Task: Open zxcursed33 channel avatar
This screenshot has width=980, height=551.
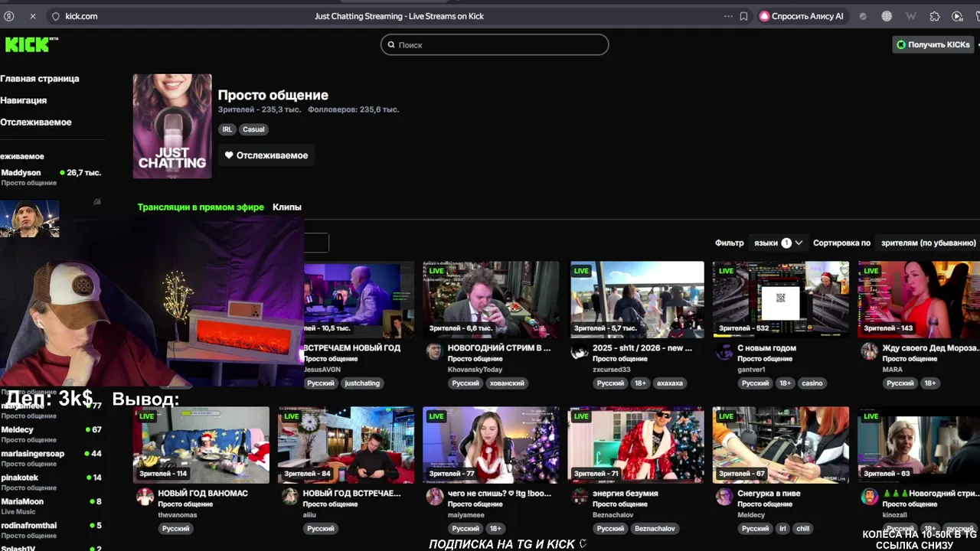Action: [579, 351]
